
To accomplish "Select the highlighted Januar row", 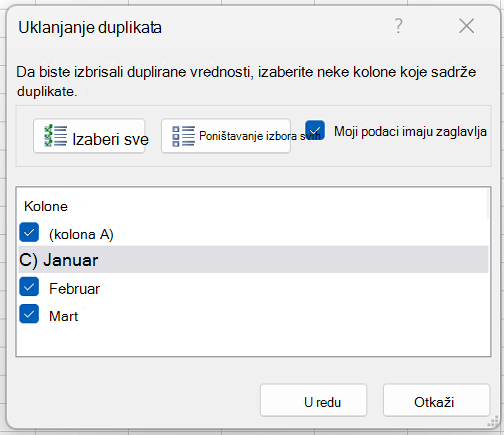I will 253,260.
